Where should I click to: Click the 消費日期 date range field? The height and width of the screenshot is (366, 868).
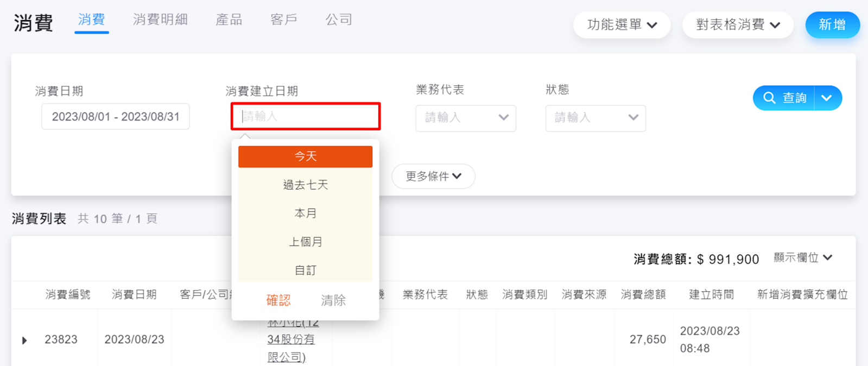click(116, 117)
